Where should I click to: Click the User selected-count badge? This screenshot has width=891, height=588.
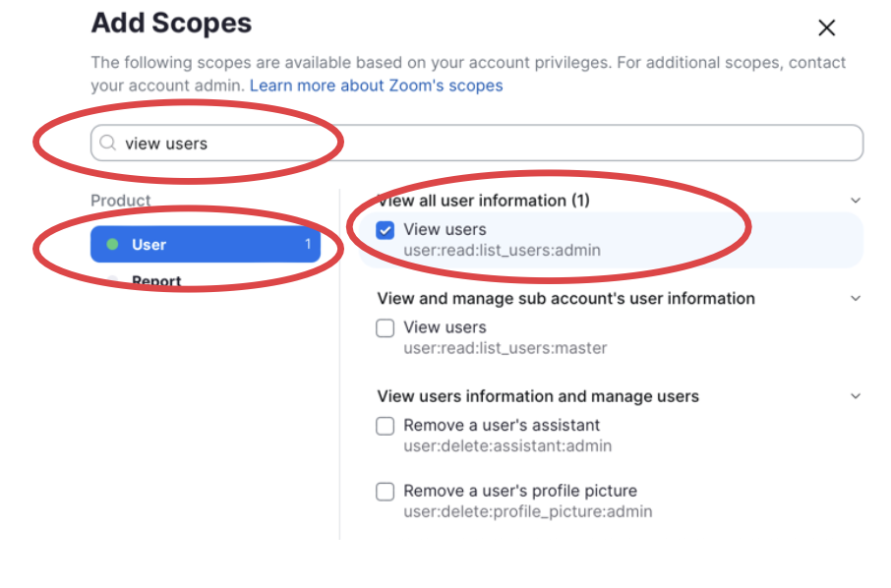click(x=308, y=245)
